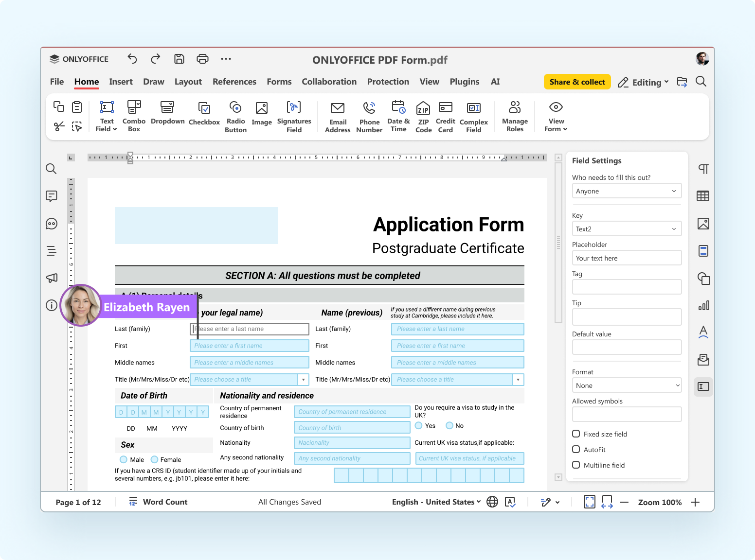Zoom in with the plus button
The height and width of the screenshot is (560, 755).
pyautogui.click(x=695, y=502)
